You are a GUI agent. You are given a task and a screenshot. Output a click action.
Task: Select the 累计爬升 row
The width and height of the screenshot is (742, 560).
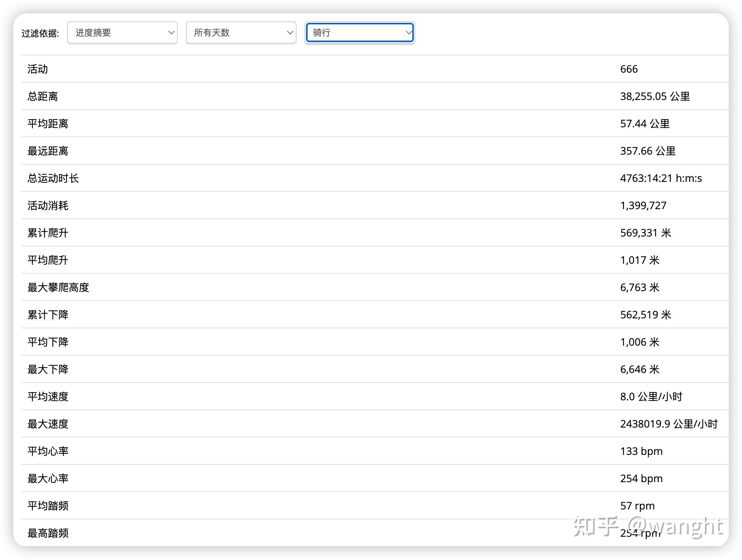point(48,233)
